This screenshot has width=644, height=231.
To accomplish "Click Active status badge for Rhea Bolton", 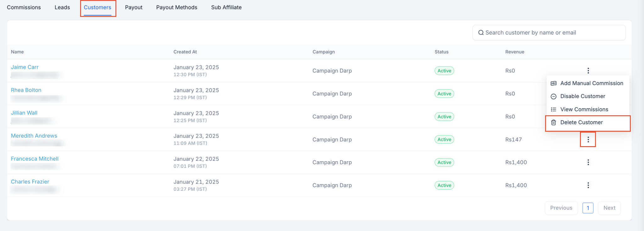I will (x=444, y=94).
